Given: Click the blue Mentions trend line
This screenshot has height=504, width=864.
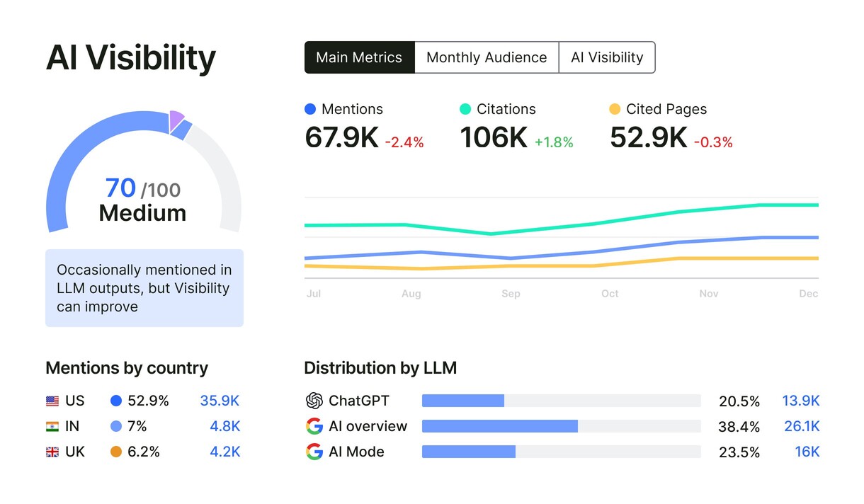Looking at the screenshot, I should pyautogui.click(x=562, y=249).
